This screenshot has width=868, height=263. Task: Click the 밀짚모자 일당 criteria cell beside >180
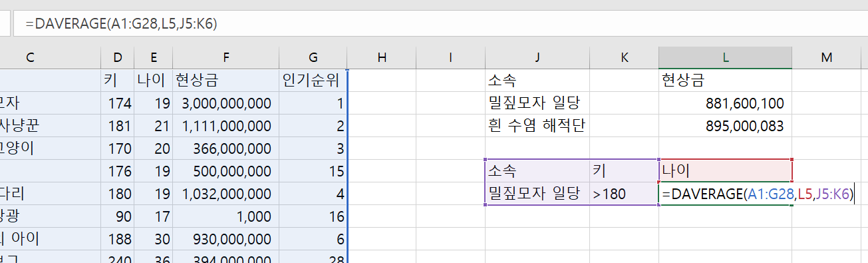tap(537, 194)
